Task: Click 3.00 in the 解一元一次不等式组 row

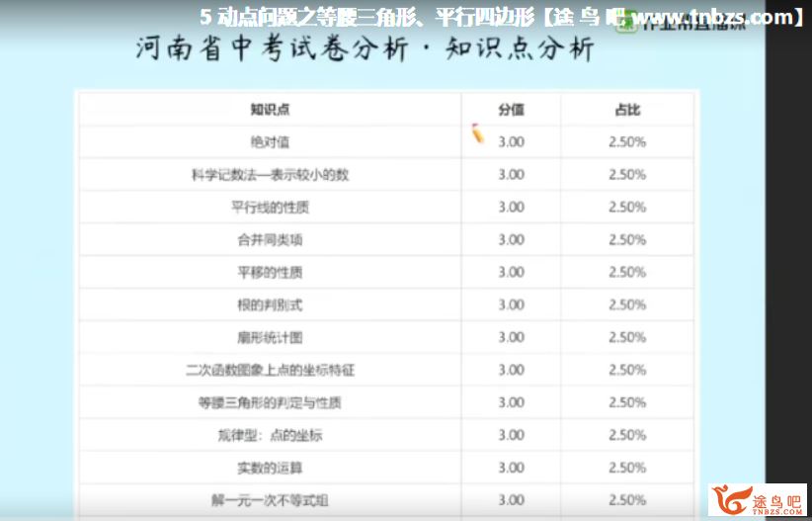Action: click(x=511, y=500)
